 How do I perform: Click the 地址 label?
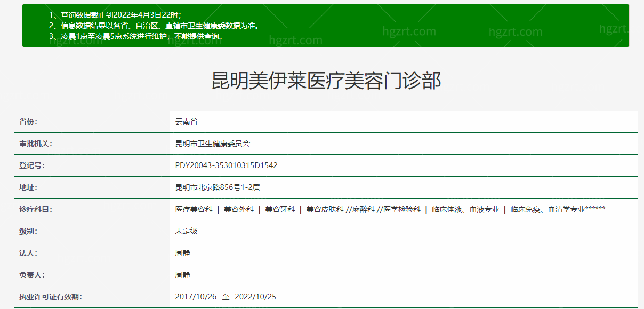pyautogui.click(x=28, y=187)
